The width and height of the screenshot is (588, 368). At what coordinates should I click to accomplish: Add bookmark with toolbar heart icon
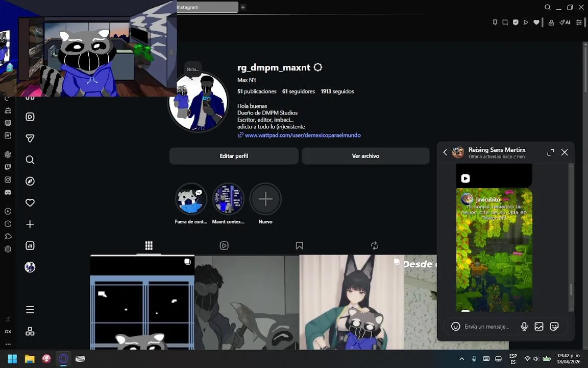pyautogui.click(x=536, y=22)
